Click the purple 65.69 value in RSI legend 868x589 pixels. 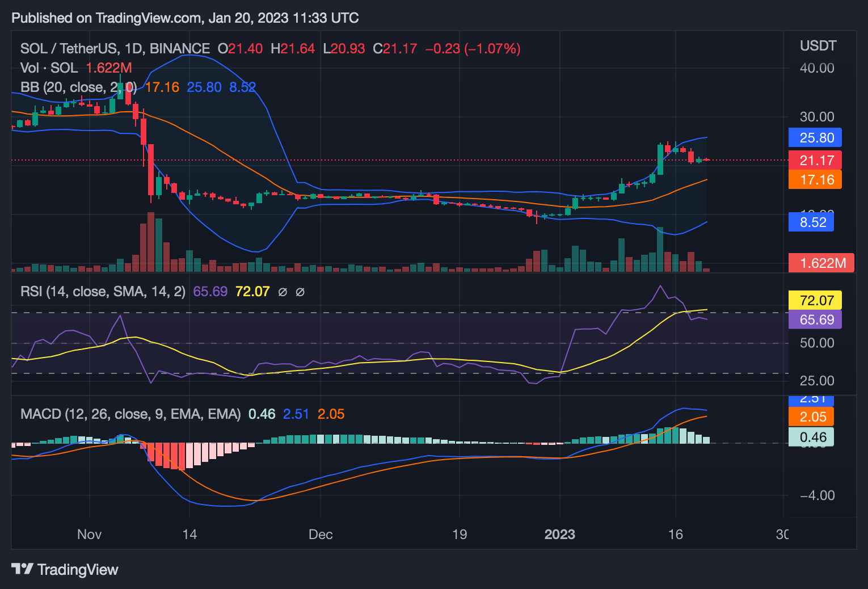coord(210,292)
